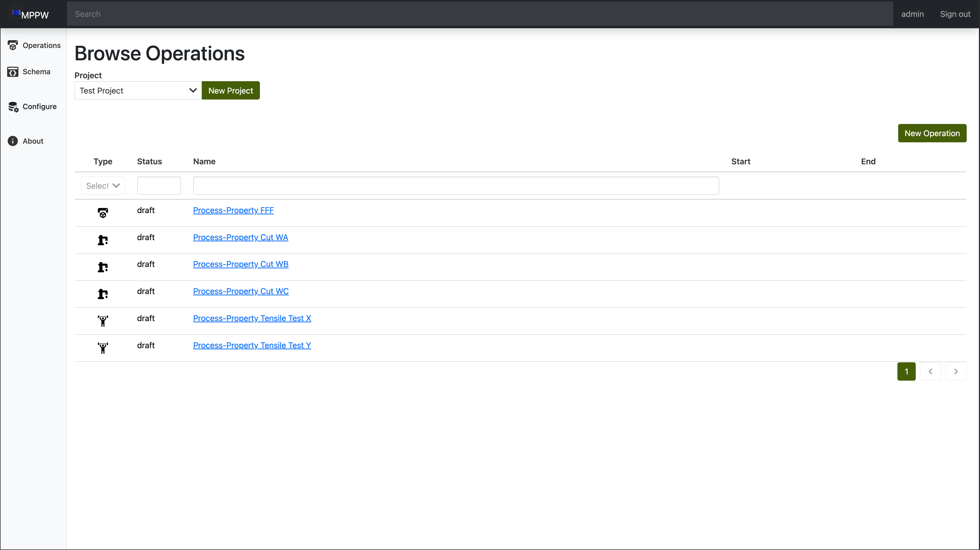Click the New Operation button
Viewport: 980px width, 550px height.
932,133
